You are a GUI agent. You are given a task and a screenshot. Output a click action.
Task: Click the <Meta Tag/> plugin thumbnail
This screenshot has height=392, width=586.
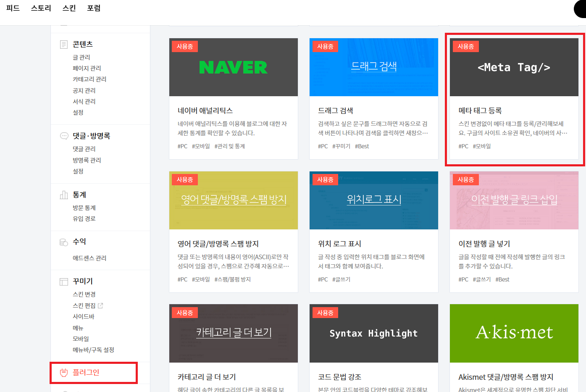[514, 67]
